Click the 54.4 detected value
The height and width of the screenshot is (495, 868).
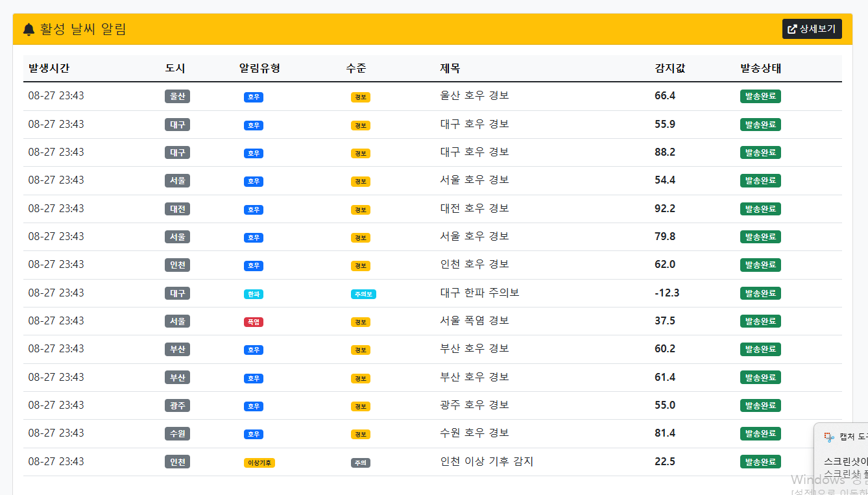pyautogui.click(x=665, y=180)
